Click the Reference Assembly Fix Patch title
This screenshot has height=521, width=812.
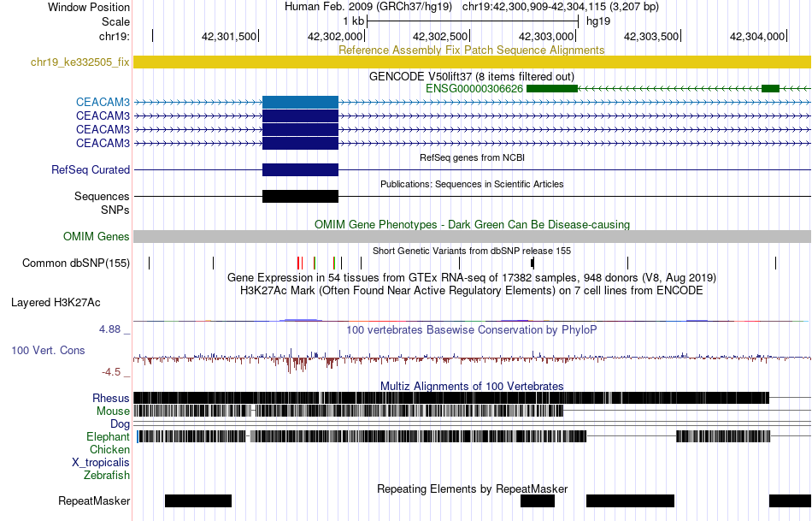pos(471,50)
